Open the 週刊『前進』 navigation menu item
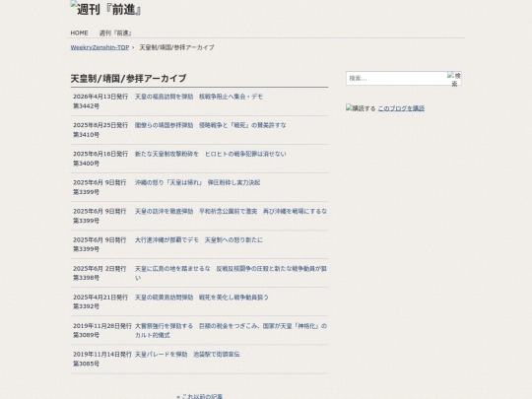The height and width of the screenshot is (399, 532). point(115,33)
